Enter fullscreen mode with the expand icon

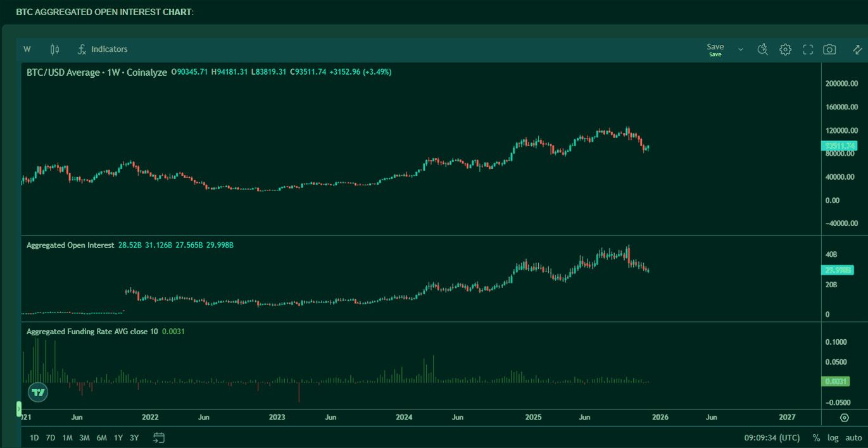(808, 49)
